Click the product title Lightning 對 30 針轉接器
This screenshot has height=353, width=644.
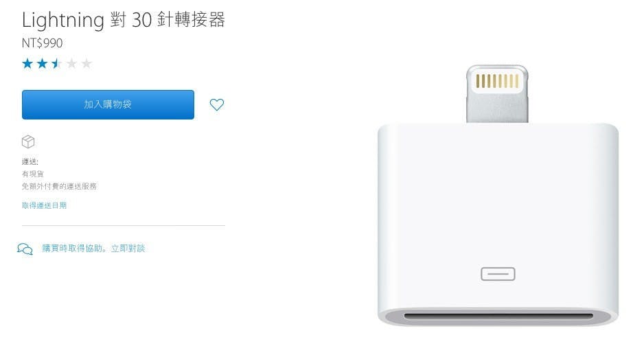click(x=123, y=20)
